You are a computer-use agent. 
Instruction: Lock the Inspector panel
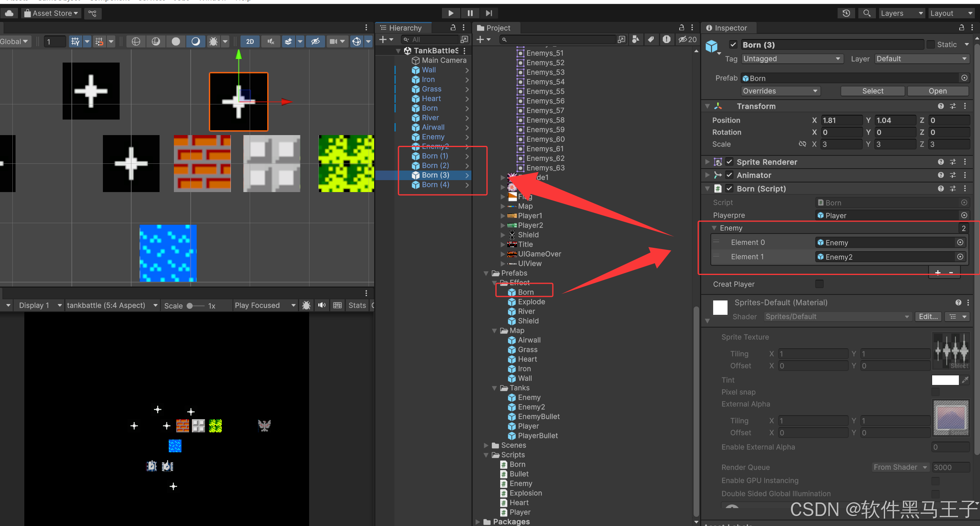click(x=961, y=27)
